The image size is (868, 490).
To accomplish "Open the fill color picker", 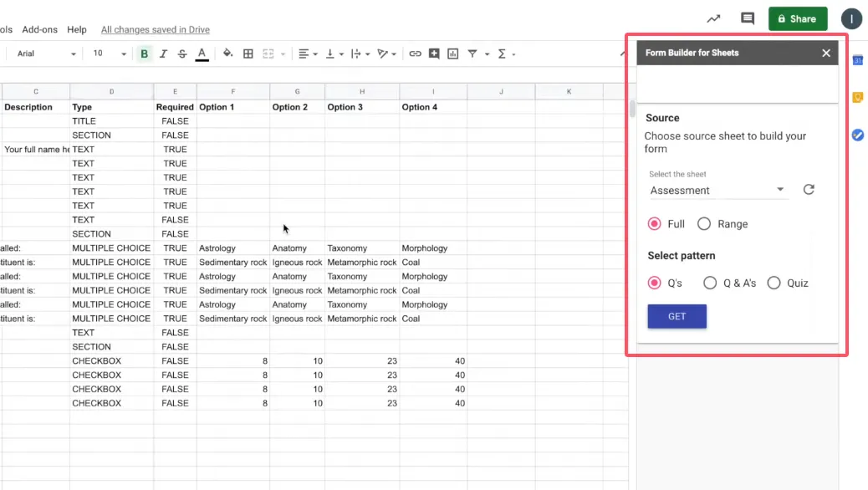I will coord(227,54).
